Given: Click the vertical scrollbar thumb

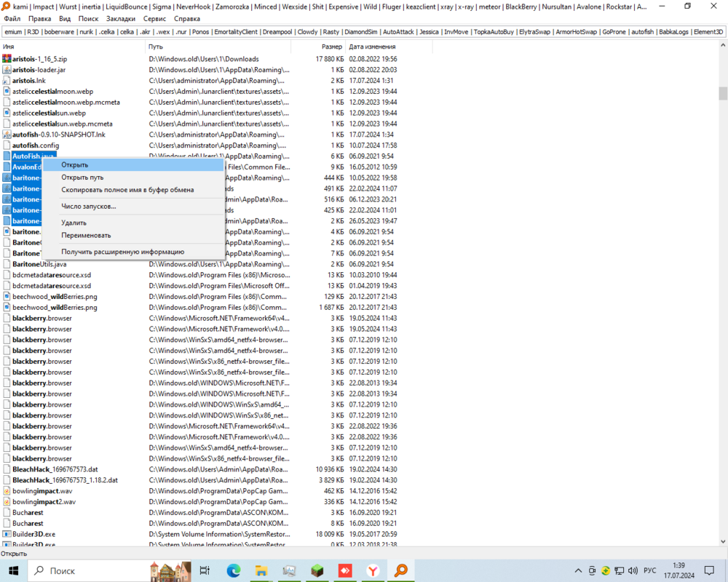Looking at the screenshot, I should point(723,93).
